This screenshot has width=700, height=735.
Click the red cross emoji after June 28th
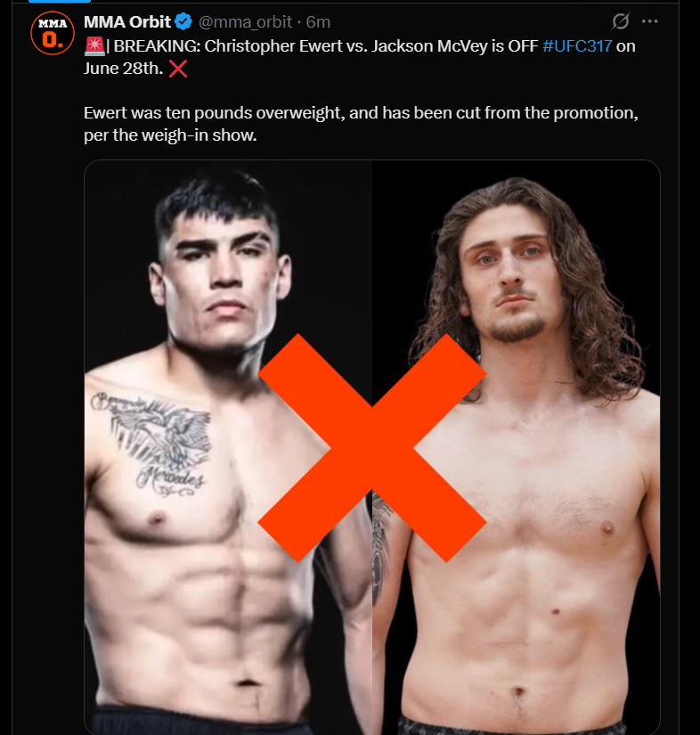point(178,69)
